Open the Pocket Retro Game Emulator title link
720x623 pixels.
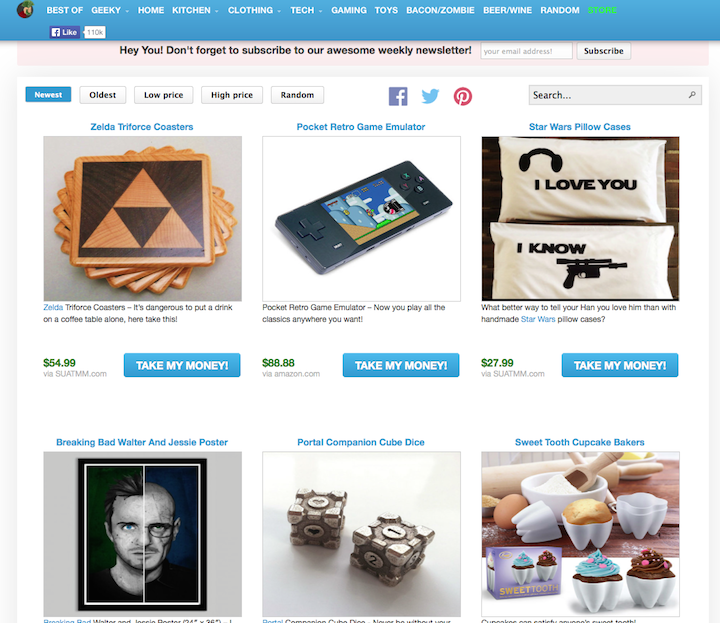[x=361, y=127]
